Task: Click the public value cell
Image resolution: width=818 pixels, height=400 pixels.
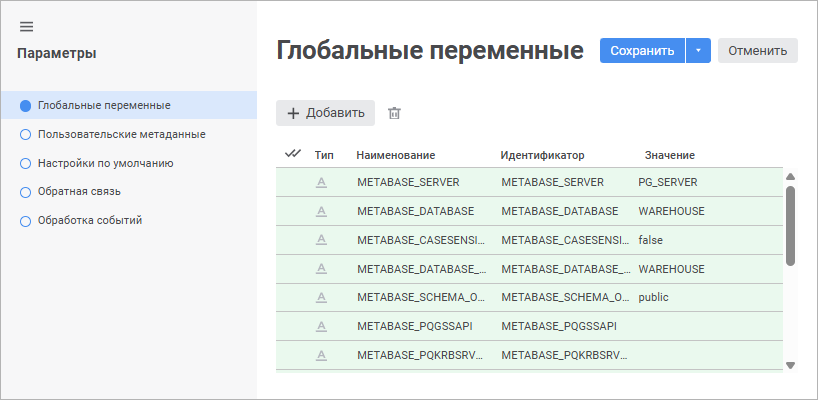Action: [x=653, y=297]
